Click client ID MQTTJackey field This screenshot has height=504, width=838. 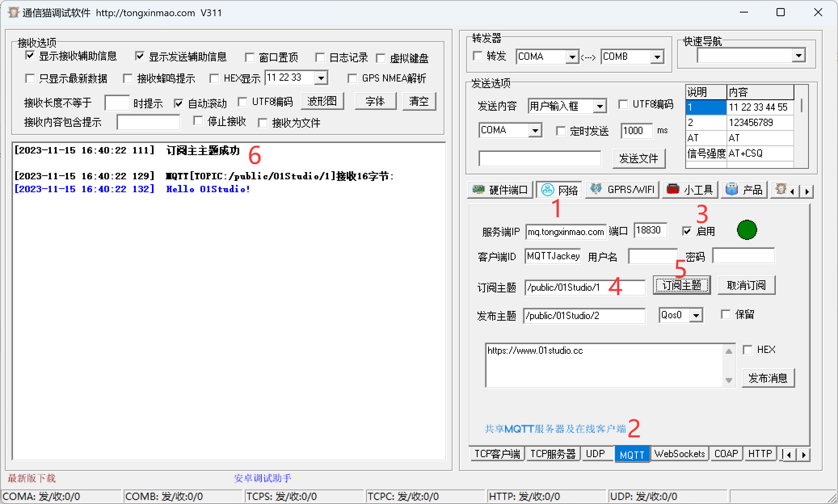tap(553, 256)
